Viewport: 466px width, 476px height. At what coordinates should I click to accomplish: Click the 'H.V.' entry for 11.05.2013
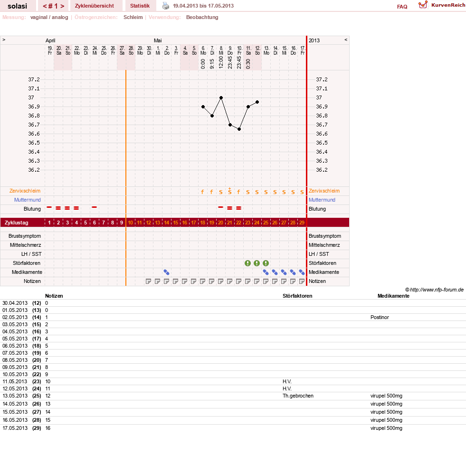(x=287, y=381)
